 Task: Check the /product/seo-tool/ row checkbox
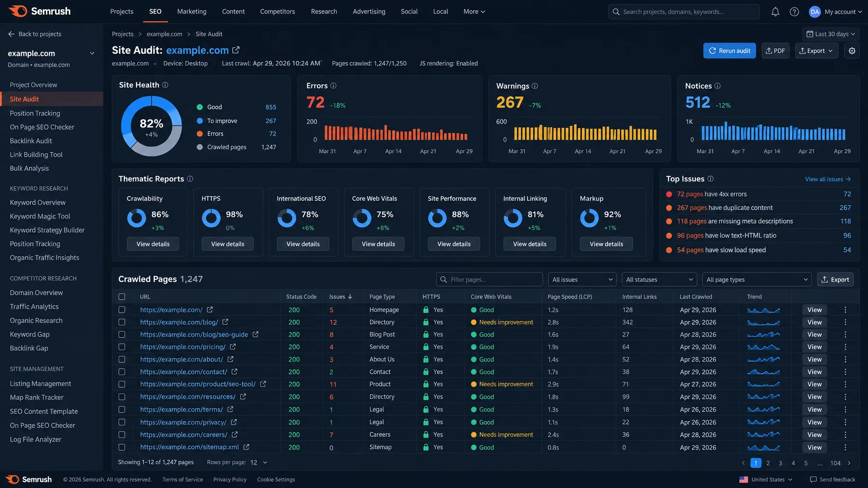pyautogui.click(x=122, y=384)
